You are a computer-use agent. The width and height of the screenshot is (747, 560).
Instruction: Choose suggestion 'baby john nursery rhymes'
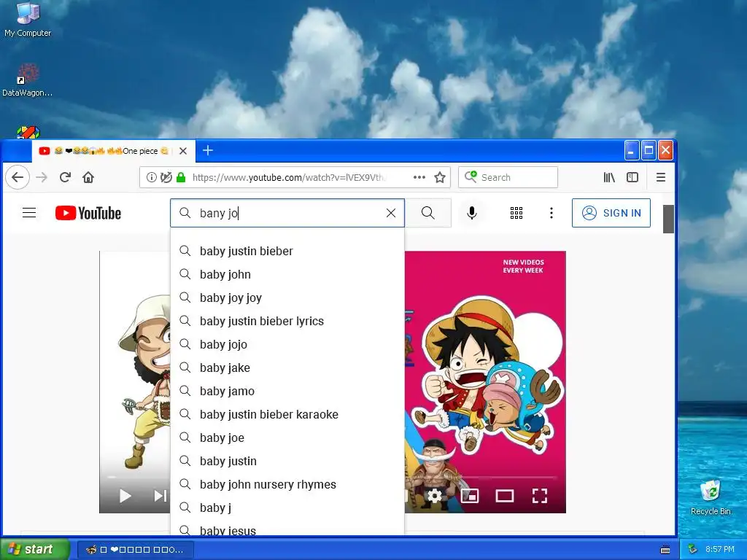[287, 484]
